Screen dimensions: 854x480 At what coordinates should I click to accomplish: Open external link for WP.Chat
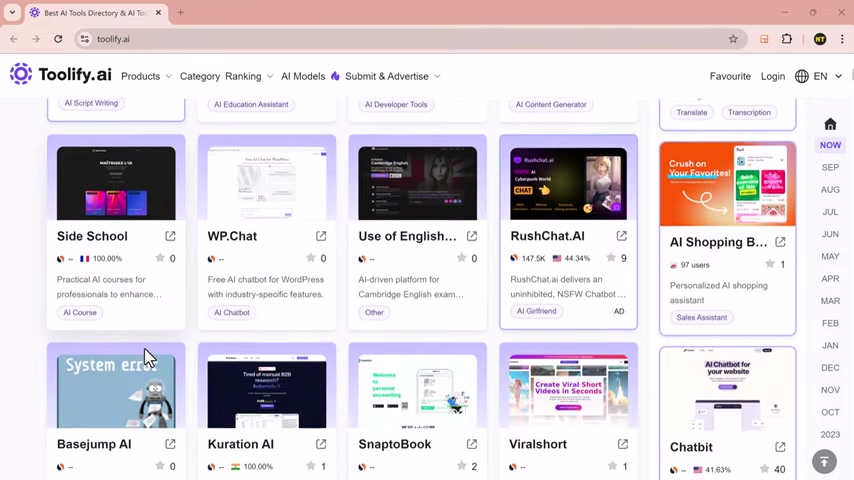321,236
